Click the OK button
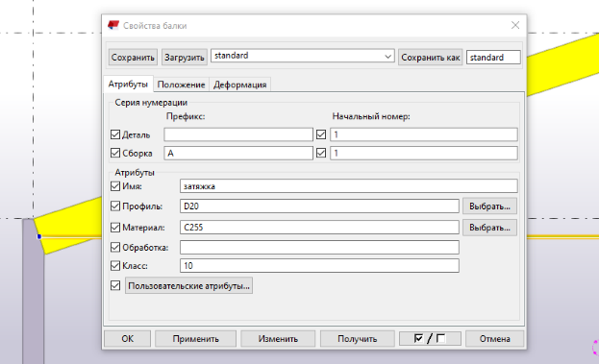This screenshot has height=364, width=599. [128, 339]
